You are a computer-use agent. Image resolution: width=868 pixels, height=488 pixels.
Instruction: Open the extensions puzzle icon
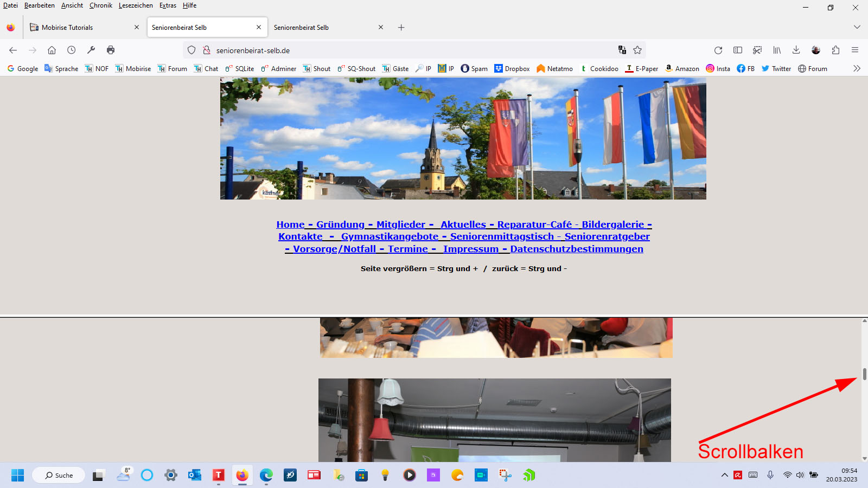(835, 50)
